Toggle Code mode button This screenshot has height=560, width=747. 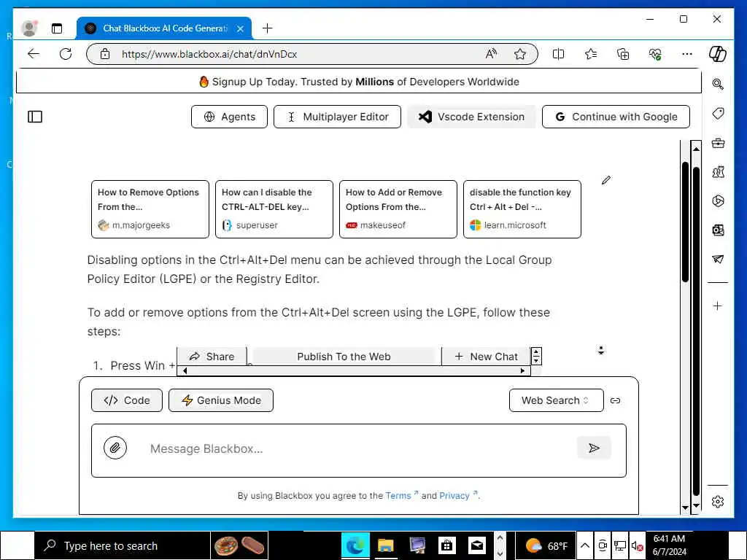tap(127, 400)
